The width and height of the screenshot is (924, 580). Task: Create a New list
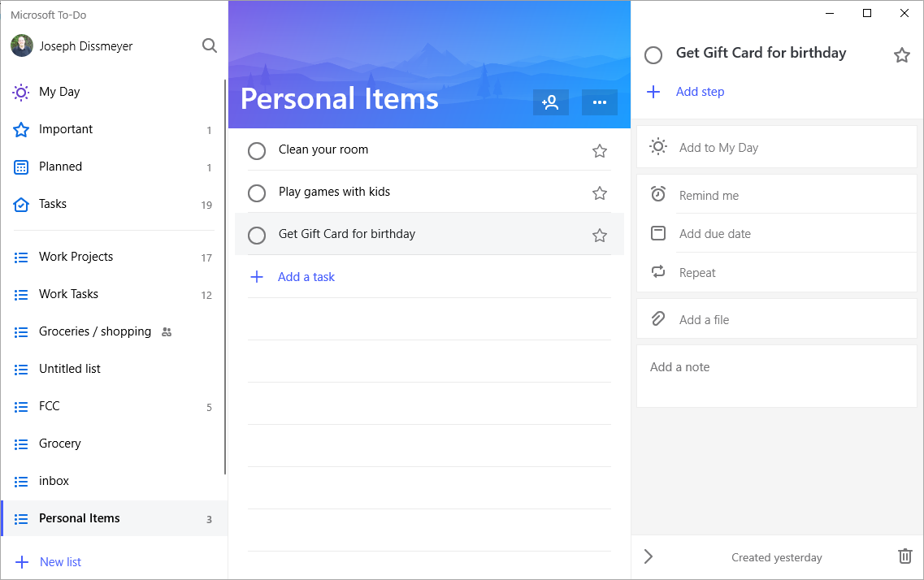(x=60, y=562)
